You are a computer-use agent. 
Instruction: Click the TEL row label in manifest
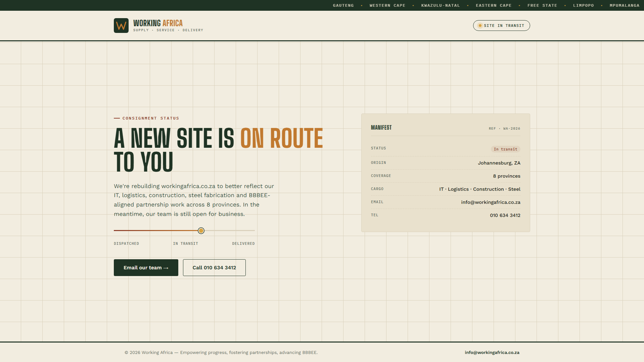tap(375, 215)
